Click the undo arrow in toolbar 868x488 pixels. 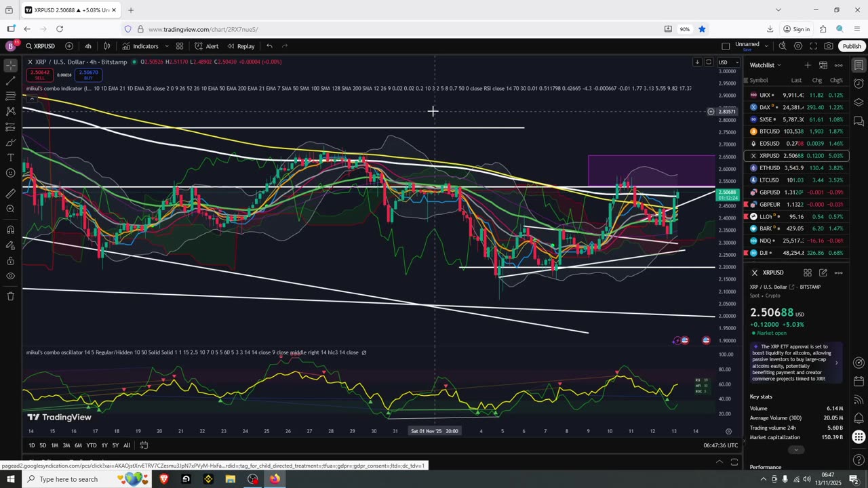269,46
